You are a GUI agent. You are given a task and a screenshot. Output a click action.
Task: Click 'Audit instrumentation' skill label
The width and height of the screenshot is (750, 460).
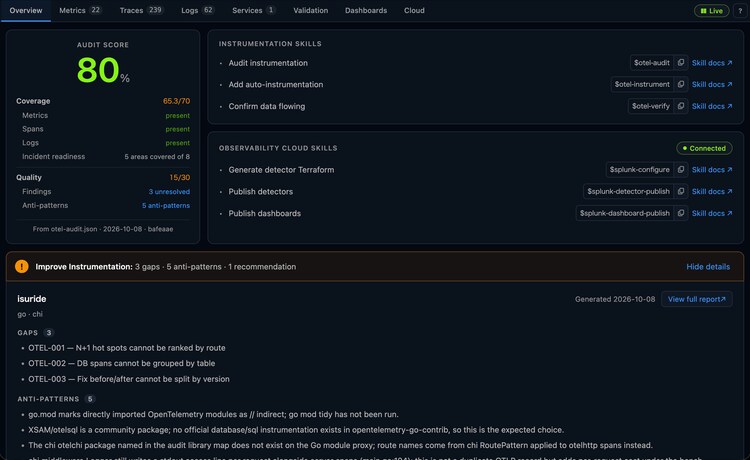tap(268, 63)
